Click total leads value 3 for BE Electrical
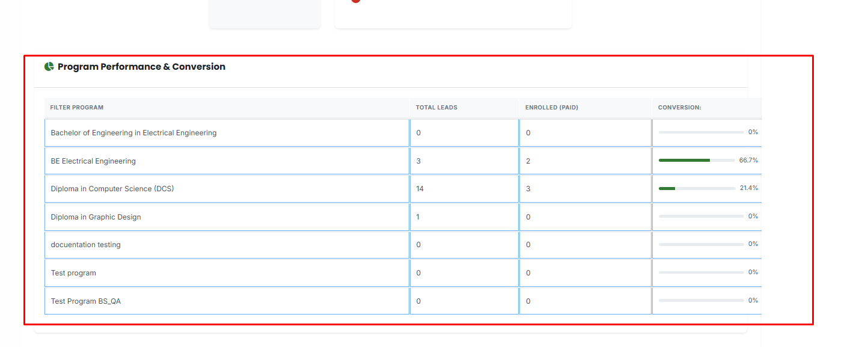Image resolution: width=868 pixels, height=347 pixels. click(418, 161)
